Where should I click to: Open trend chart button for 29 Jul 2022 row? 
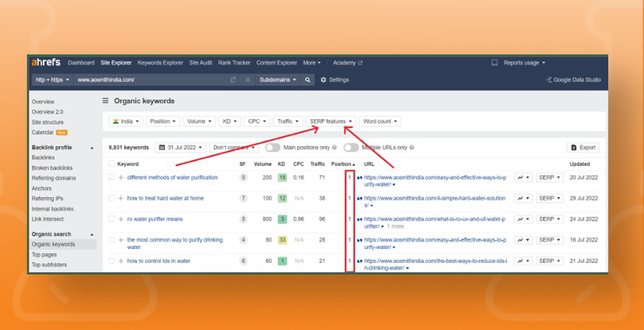tap(523, 198)
